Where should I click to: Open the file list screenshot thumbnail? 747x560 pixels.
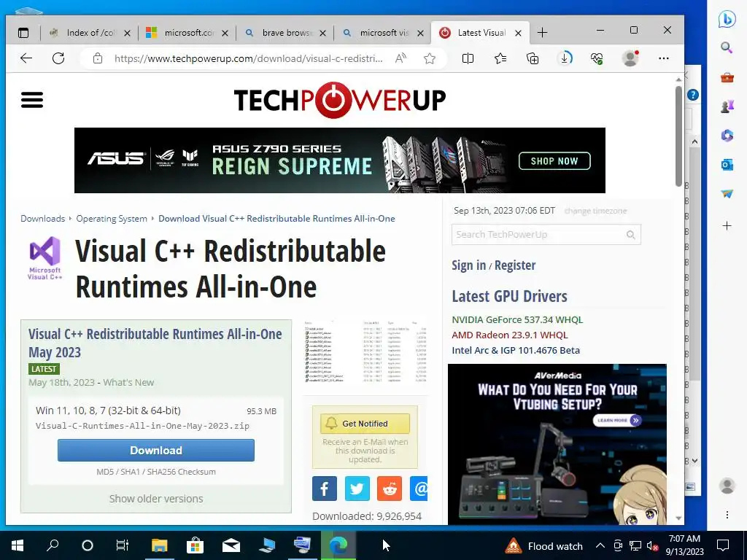pyautogui.click(x=365, y=353)
